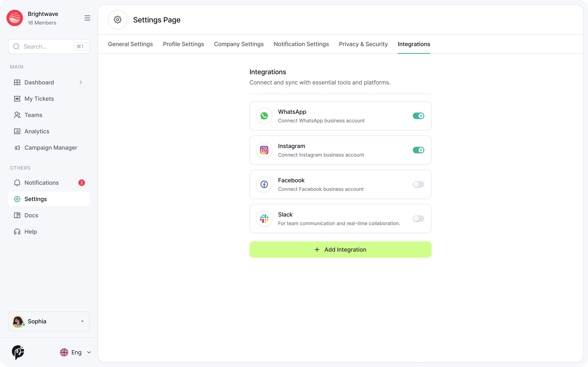Open Analytics from the sidebar
This screenshot has height=367, width=588.
(37, 131)
